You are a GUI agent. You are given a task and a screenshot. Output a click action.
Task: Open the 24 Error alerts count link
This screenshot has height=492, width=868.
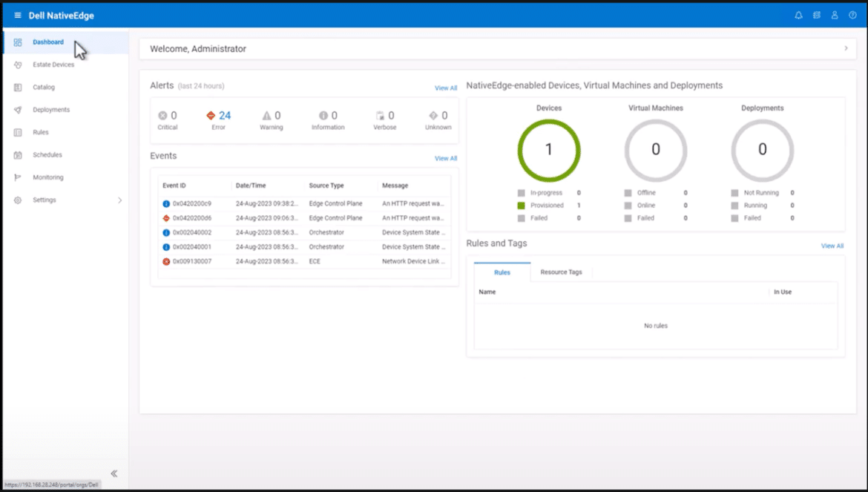tap(224, 116)
